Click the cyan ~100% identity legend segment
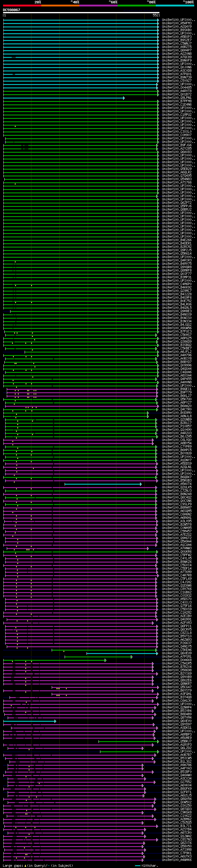Viewport: 197px width, 868px height. tap(175, 6)
